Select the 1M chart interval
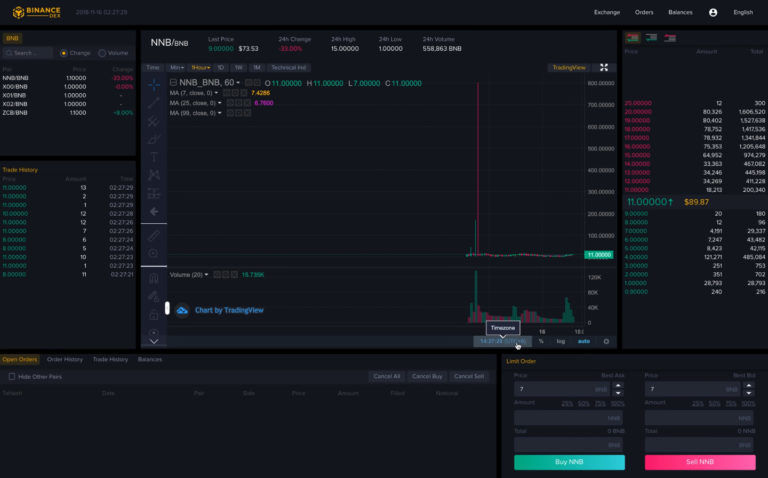 pos(257,68)
